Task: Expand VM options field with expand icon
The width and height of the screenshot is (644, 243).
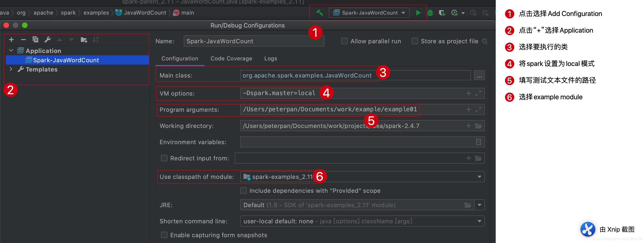Action: click(478, 93)
